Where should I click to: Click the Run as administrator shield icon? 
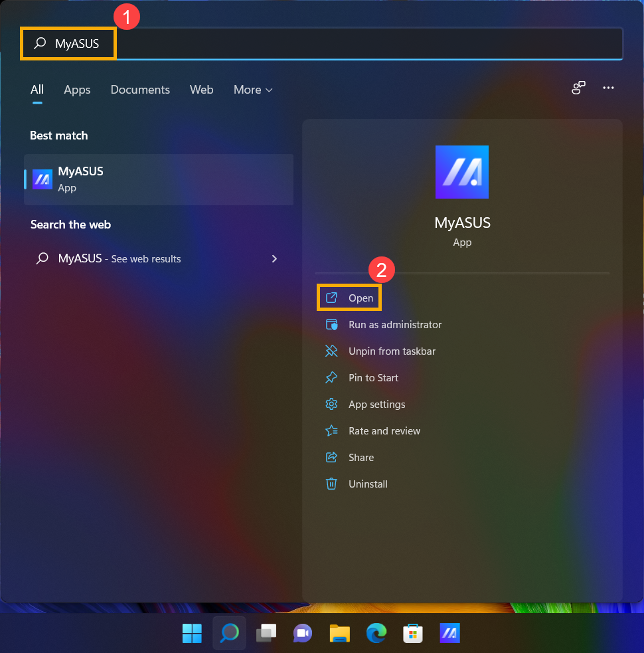point(331,324)
